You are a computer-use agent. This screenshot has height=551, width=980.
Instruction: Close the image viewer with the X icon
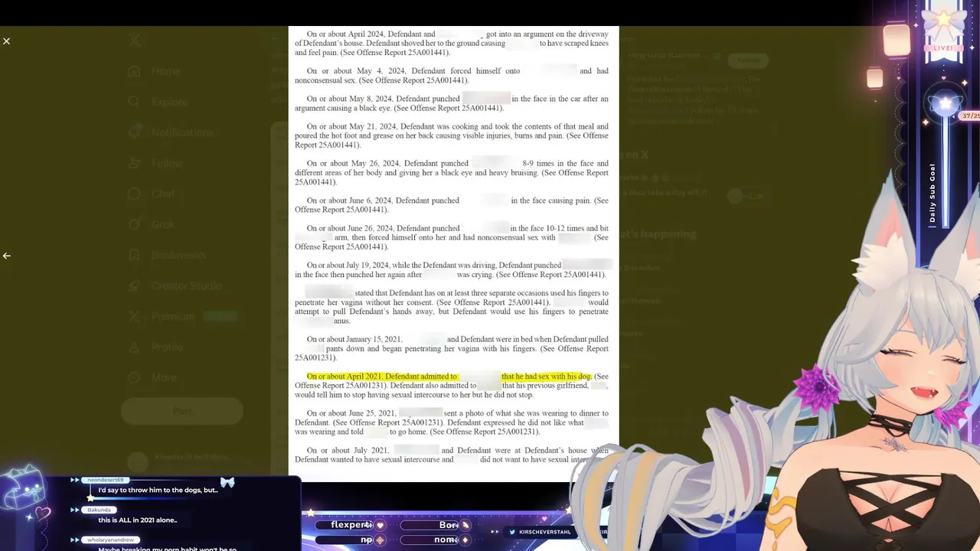(x=6, y=41)
